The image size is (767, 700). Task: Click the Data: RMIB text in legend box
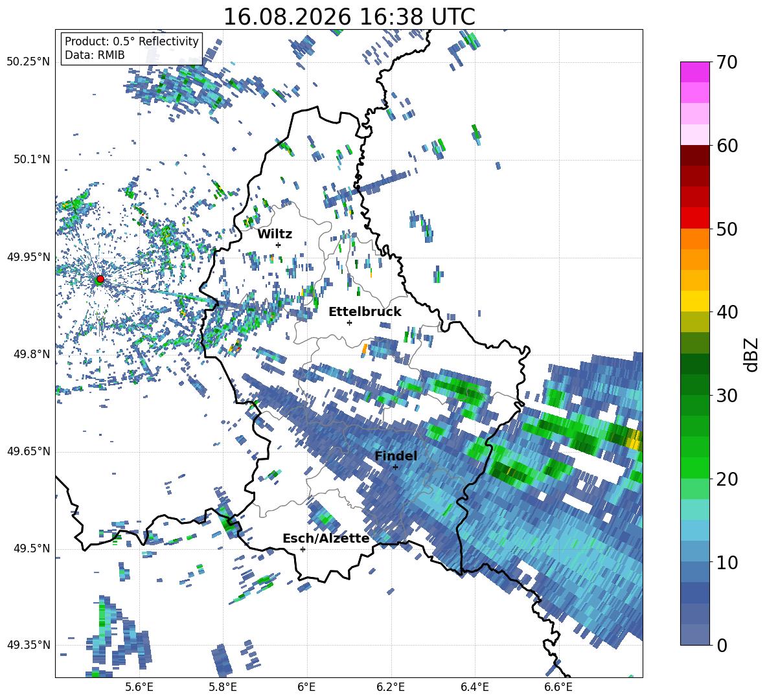coord(95,55)
